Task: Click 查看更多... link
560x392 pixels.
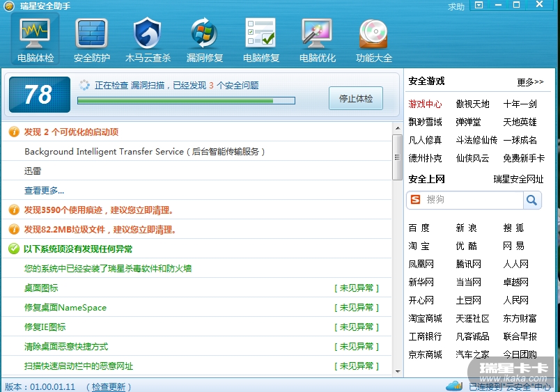Action: pyautogui.click(x=44, y=190)
